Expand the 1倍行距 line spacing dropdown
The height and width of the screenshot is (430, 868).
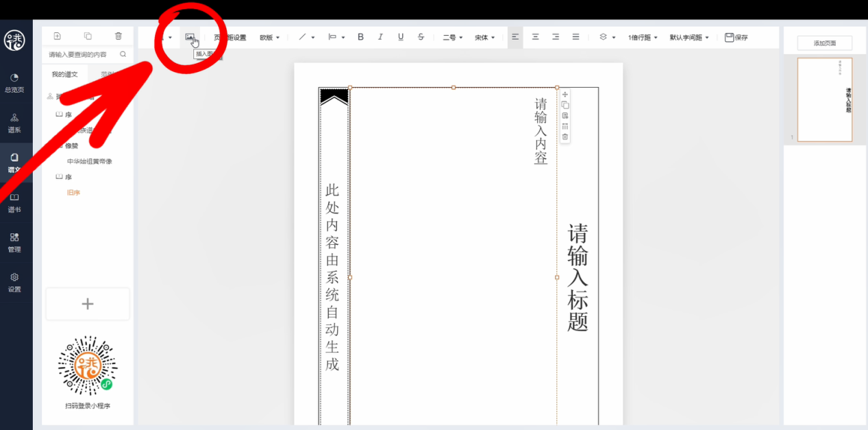click(x=643, y=38)
